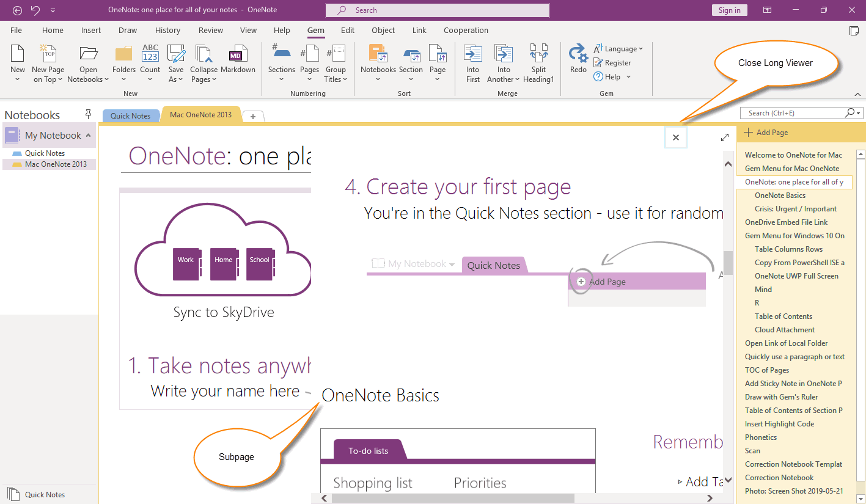This screenshot has width=866, height=504.
Task: Collapse My Notebook in Notebooks pane
Action: pyautogui.click(x=89, y=136)
